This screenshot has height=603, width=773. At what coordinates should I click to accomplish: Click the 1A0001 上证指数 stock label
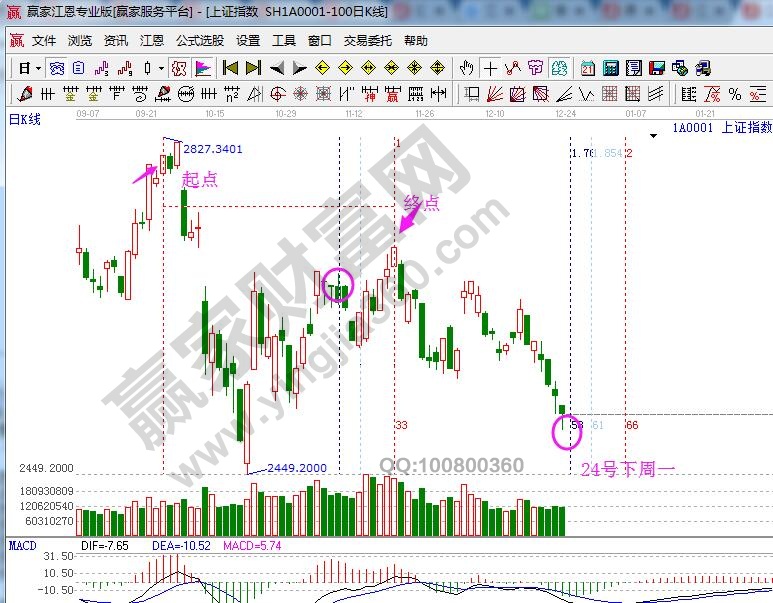(722, 128)
